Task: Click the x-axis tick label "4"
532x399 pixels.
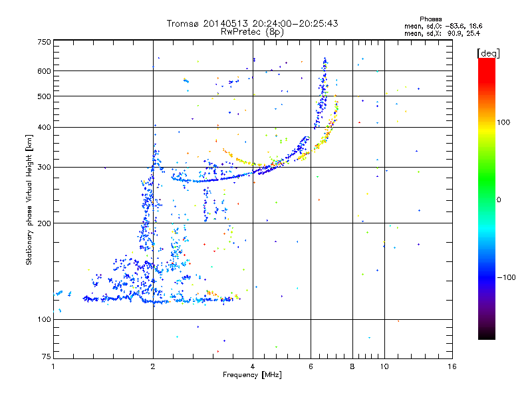Action: tap(253, 366)
